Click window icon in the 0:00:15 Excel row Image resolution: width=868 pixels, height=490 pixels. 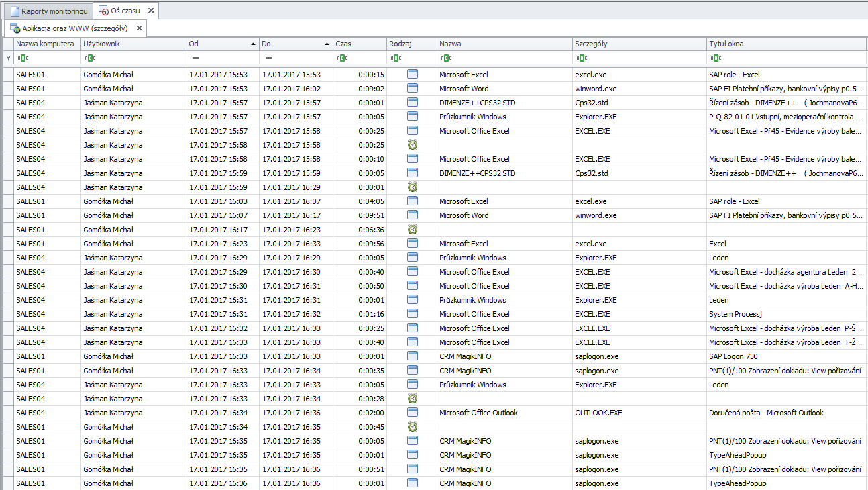point(413,75)
